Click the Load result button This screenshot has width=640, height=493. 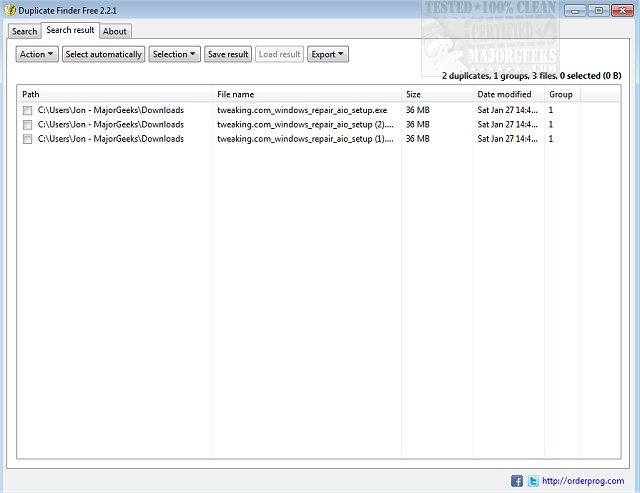(280, 54)
